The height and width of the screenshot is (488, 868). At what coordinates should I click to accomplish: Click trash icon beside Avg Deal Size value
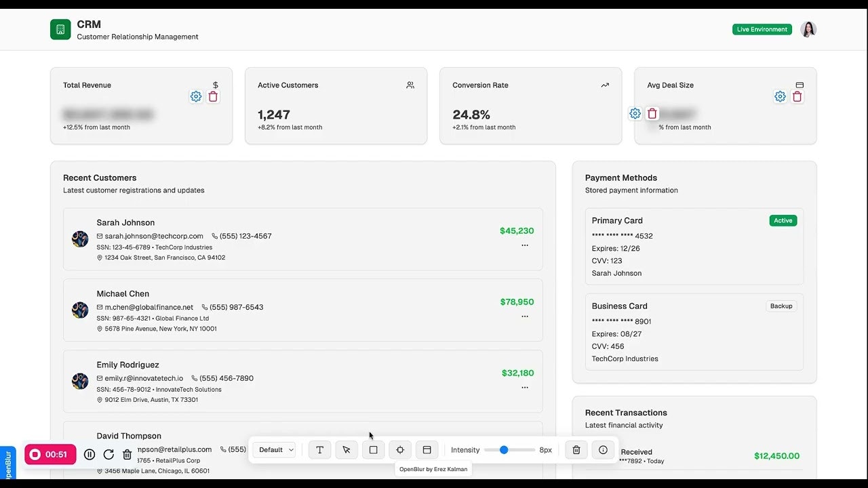pos(652,114)
